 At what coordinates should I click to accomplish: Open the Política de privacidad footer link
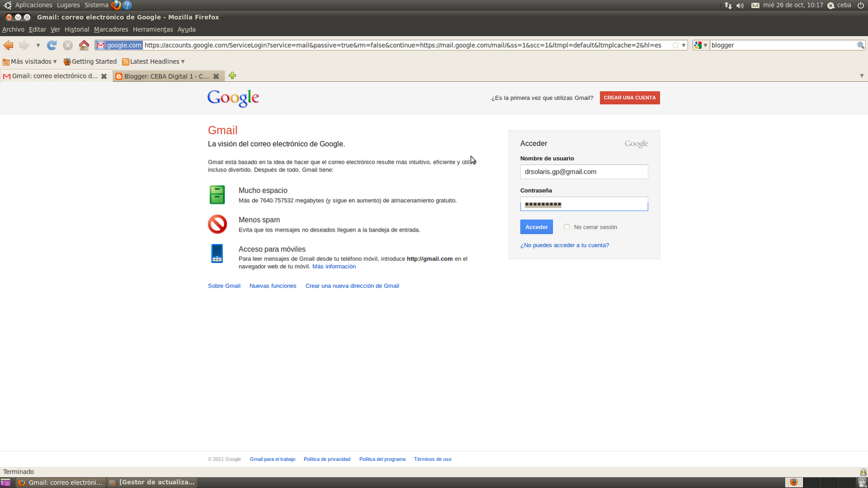tap(327, 459)
